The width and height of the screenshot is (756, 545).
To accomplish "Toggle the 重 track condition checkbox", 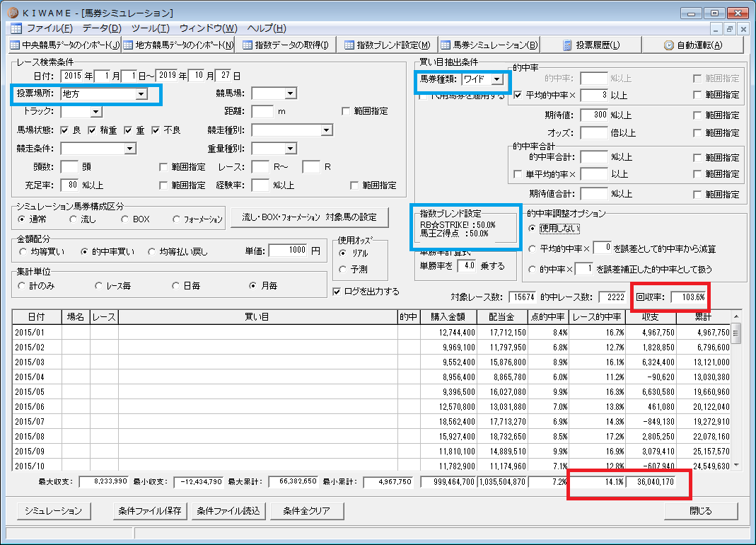I will click(128, 130).
